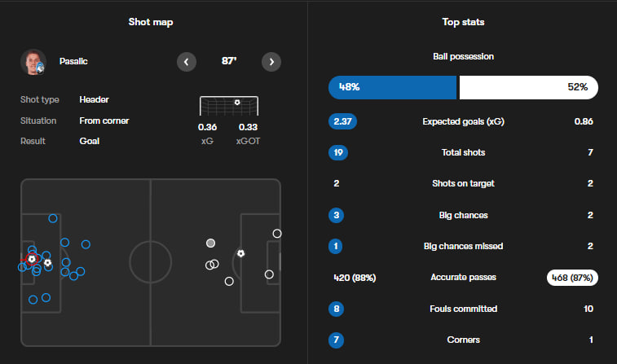
Task: Go to the previous shot arrow
Action: click(187, 61)
